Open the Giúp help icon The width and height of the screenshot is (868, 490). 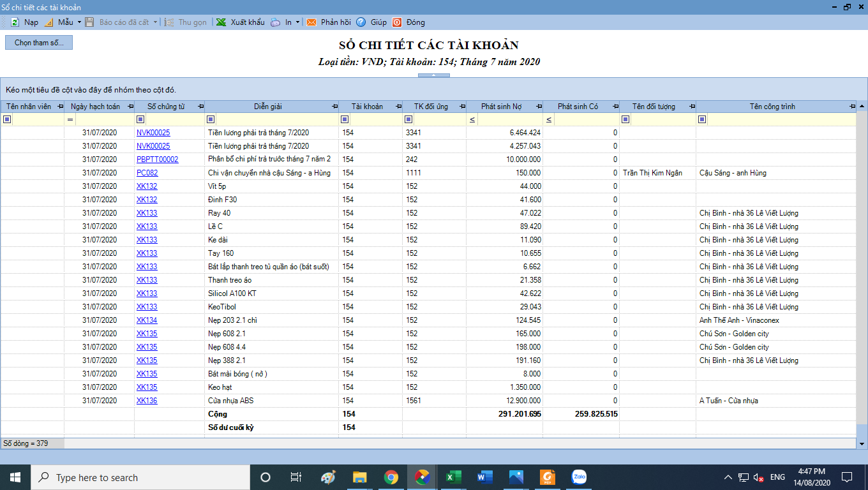pyautogui.click(x=361, y=22)
